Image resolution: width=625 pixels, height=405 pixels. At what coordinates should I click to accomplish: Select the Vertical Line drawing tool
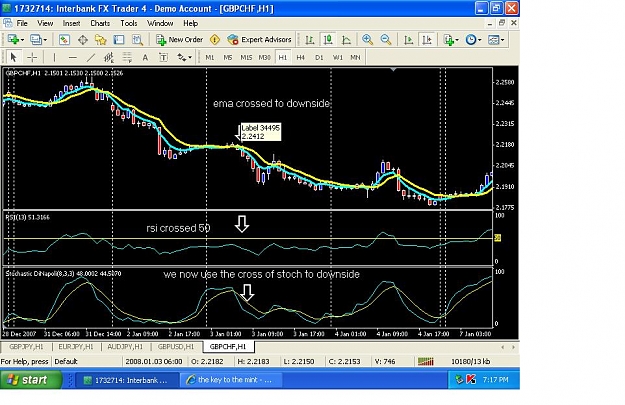pyautogui.click(x=54, y=57)
